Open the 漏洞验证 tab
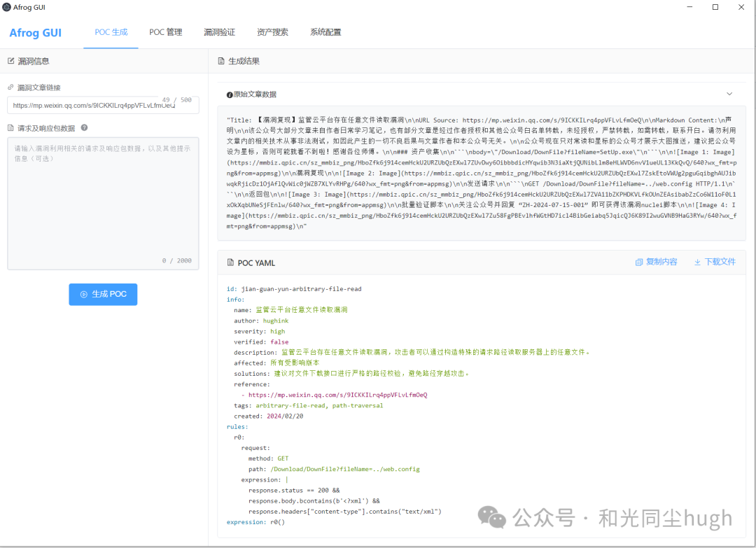Viewport: 756px width, 548px height. (x=219, y=32)
